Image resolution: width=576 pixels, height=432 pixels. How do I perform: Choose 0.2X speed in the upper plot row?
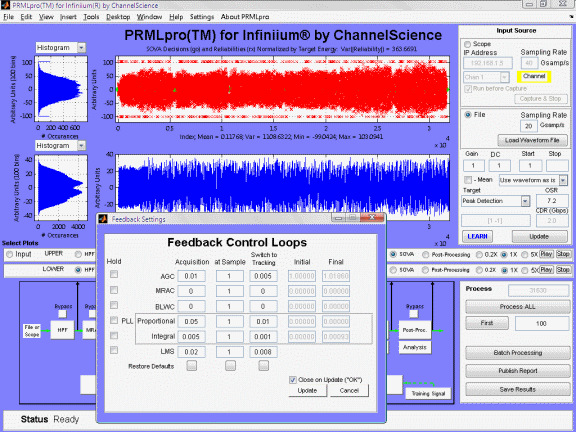point(479,254)
